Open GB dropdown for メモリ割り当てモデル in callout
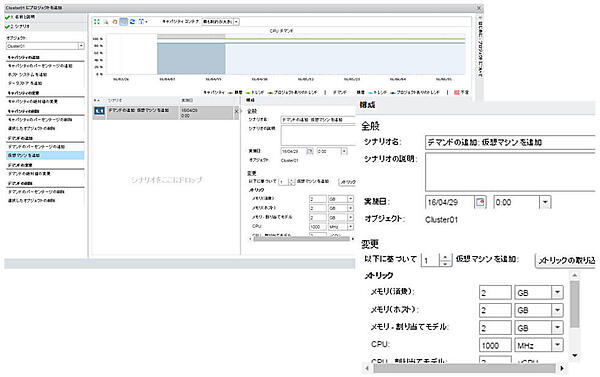Image resolution: width=600 pixels, height=377 pixels. click(558, 328)
